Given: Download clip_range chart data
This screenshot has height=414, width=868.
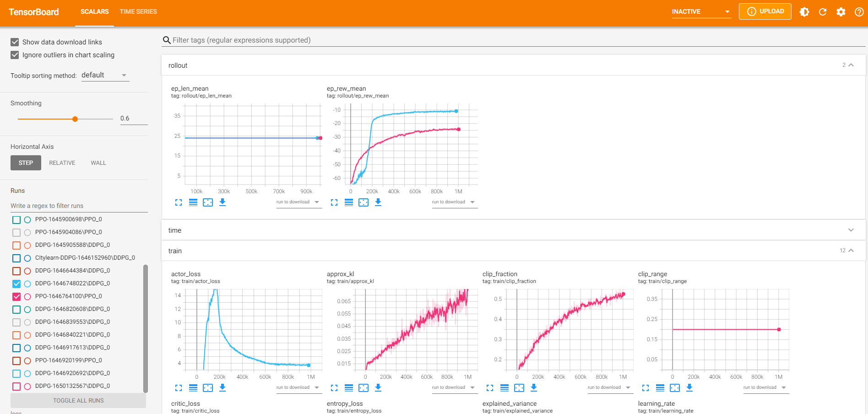Looking at the screenshot, I should coord(689,388).
